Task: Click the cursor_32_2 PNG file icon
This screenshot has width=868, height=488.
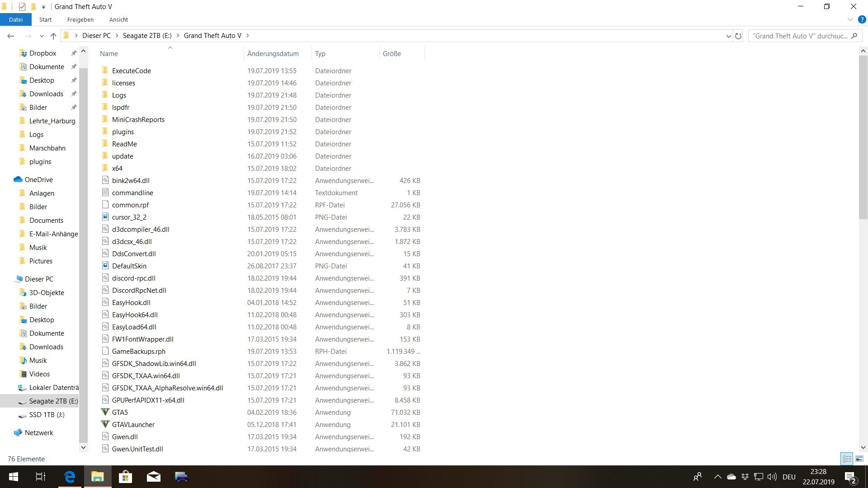Action: click(105, 217)
